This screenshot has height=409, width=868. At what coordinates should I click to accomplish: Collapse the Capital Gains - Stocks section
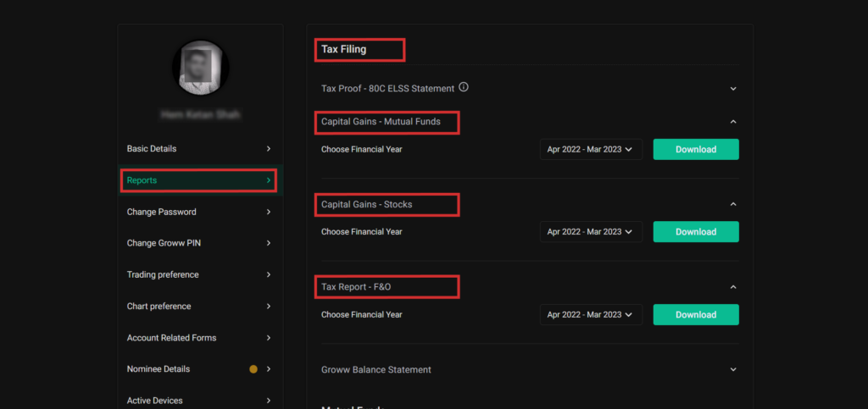(x=733, y=204)
